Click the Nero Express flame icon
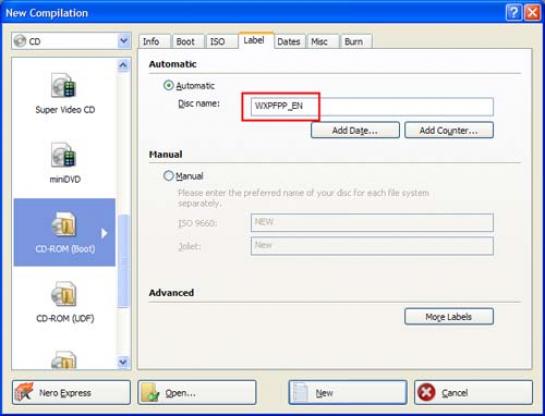This screenshot has width=545, height=416. (x=24, y=392)
